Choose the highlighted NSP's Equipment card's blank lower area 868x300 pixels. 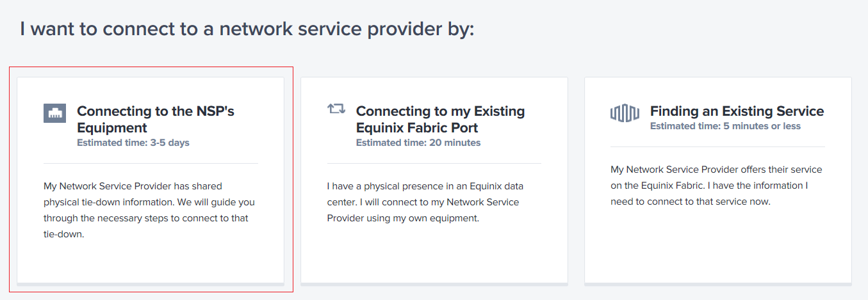tap(151, 262)
